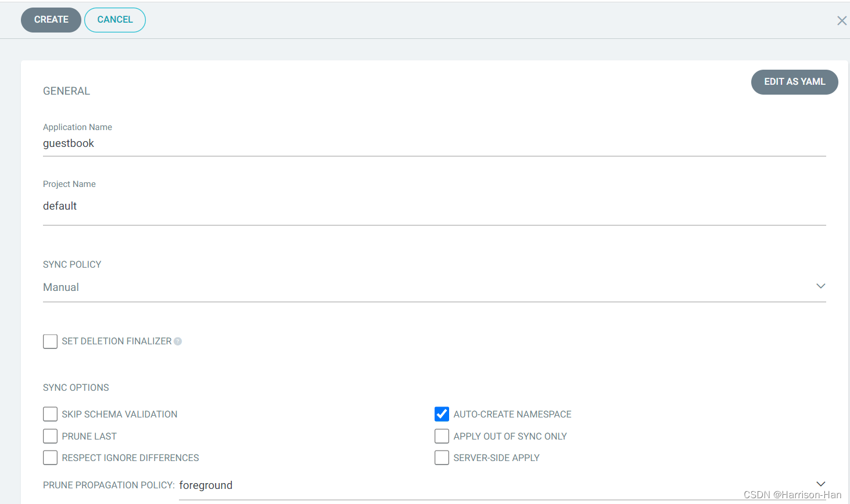Enable Apply Out Of Sync Only
Viewport: 850px width, 504px height.
442,436
